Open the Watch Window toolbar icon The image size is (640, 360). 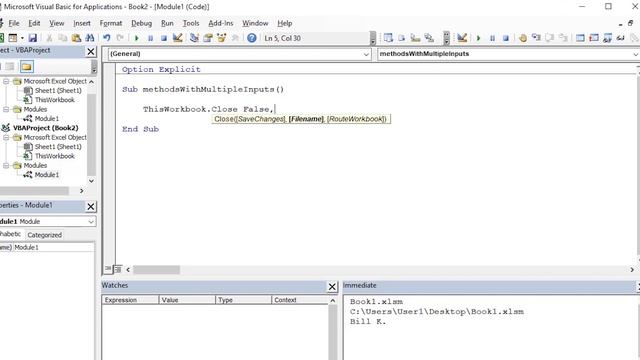[x=607, y=38]
